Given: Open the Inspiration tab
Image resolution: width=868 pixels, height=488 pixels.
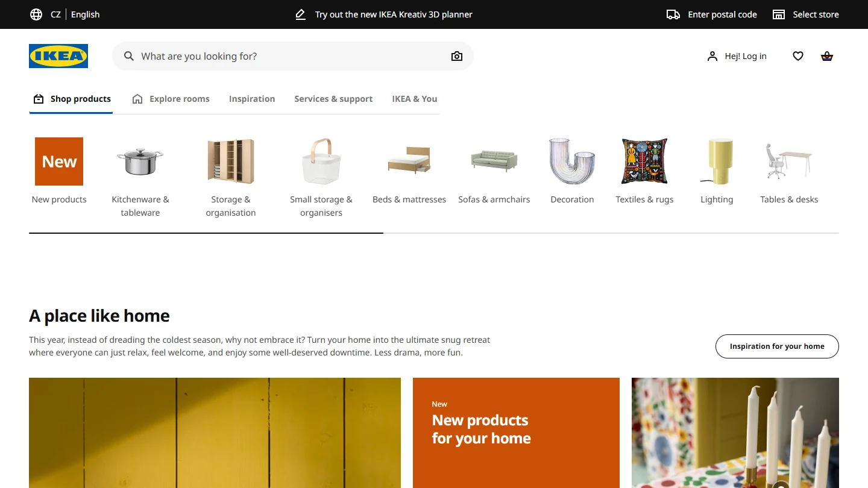Looking at the screenshot, I should point(252,99).
